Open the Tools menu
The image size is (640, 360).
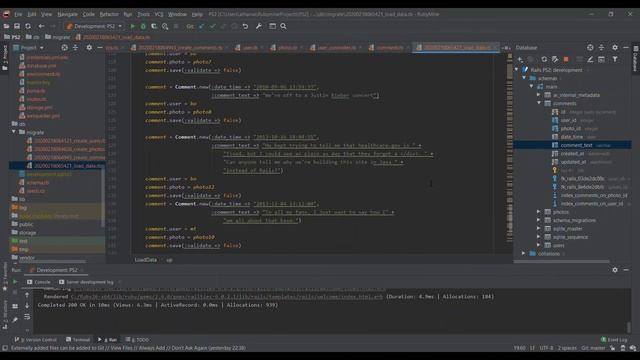tap(143, 14)
